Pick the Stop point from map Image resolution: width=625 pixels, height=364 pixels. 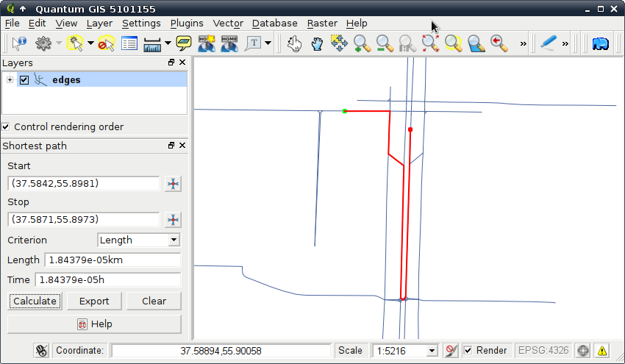[x=173, y=220]
